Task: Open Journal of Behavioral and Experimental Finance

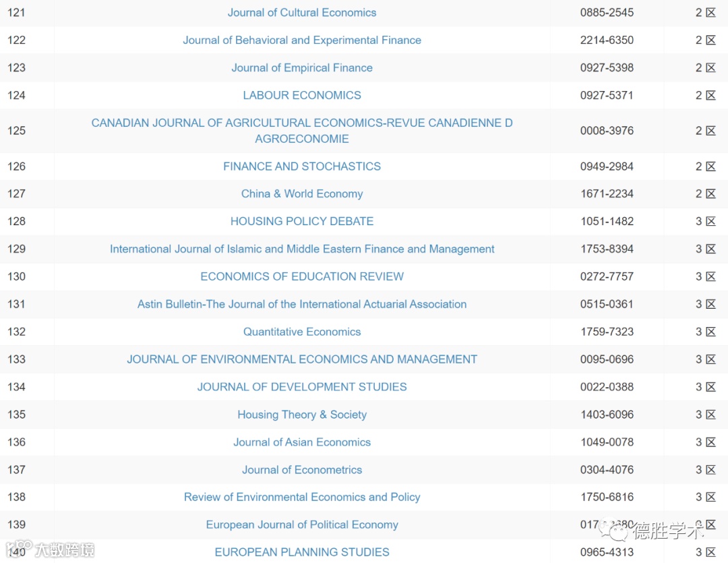Action: coord(302,40)
